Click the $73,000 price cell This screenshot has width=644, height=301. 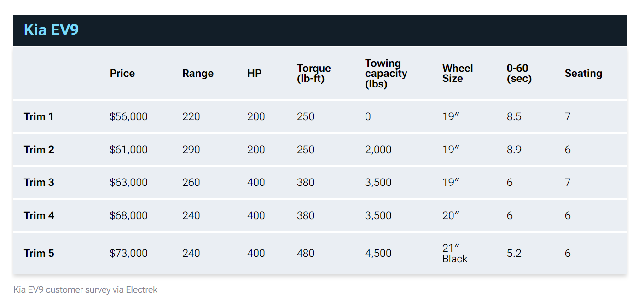tap(128, 253)
